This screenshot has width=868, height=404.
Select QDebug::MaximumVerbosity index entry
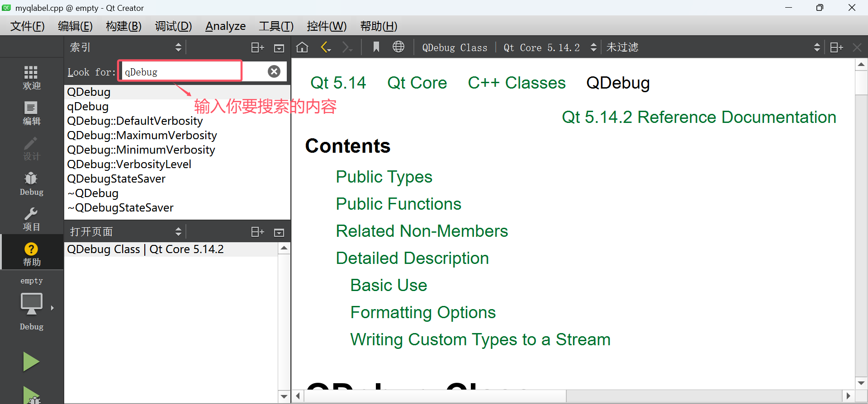point(177,135)
